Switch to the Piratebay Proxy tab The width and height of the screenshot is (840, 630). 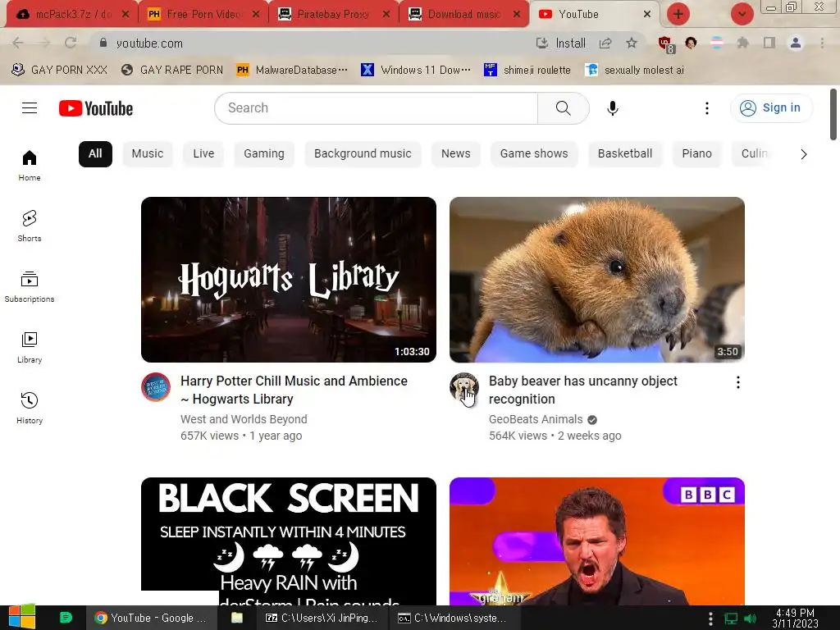(x=332, y=14)
